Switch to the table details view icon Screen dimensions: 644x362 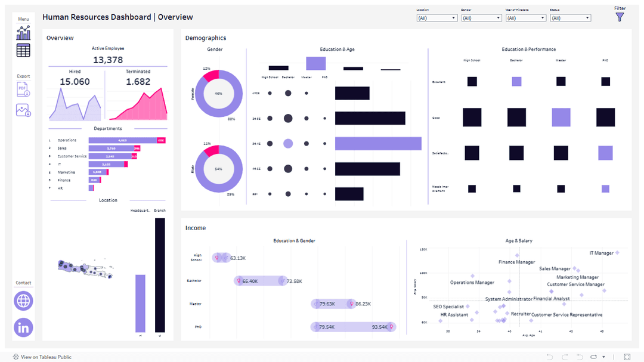23,51
